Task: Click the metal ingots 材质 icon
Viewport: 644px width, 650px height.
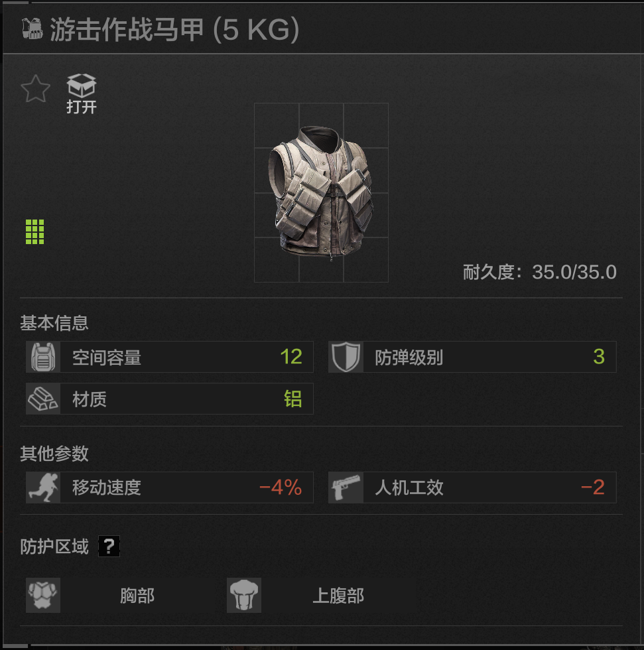Action: pyautogui.click(x=43, y=399)
